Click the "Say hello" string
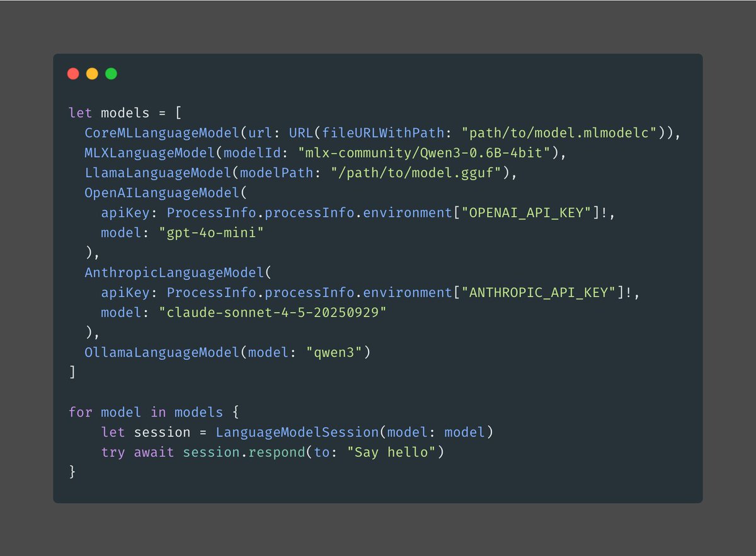This screenshot has width=756, height=556. coord(392,453)
